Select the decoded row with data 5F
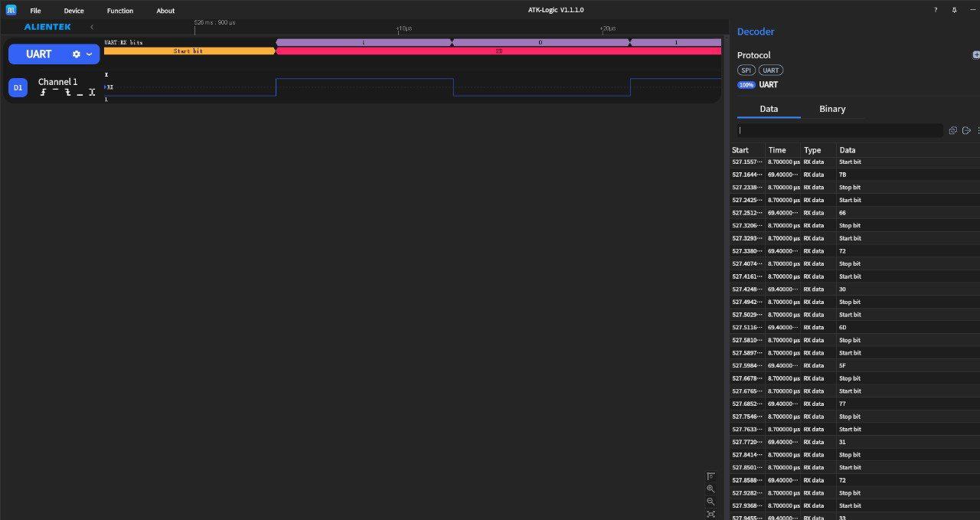 (x=854, y=365)
